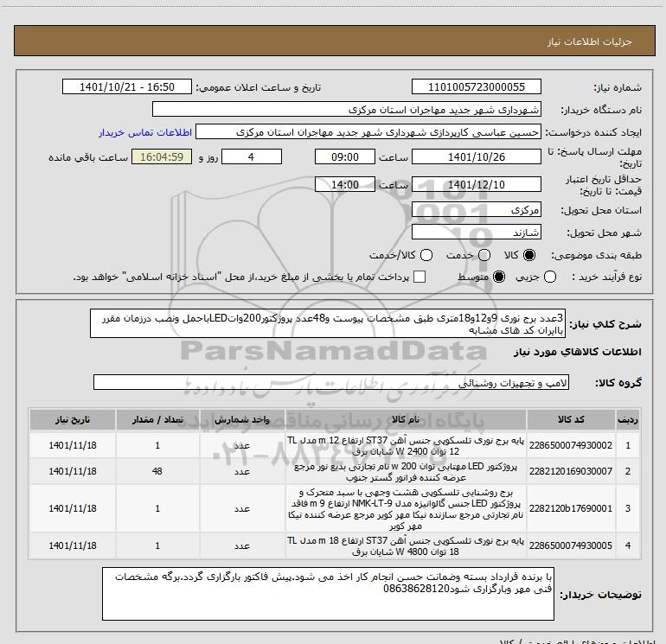Click the delivery city field شازند
The height and width of the screenshot is (644, 666).
click(476, 232)
